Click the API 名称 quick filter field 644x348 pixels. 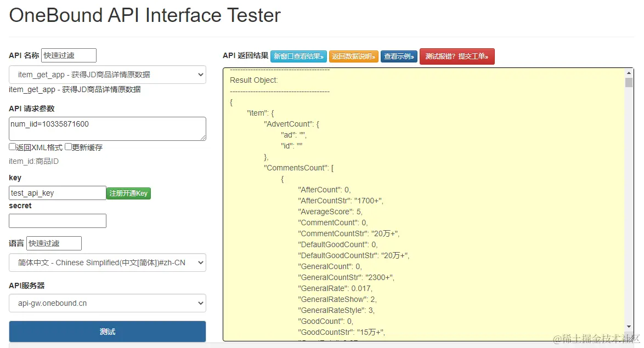69,55
